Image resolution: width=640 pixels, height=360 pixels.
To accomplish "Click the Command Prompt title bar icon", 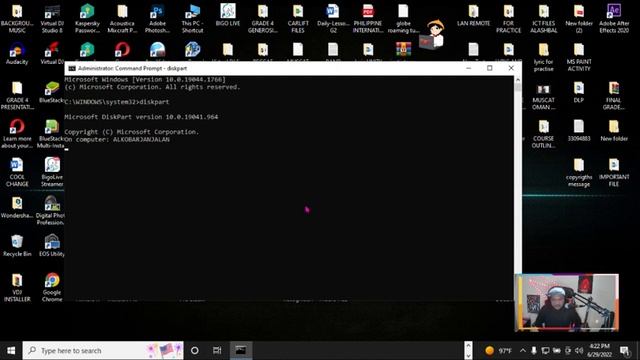I will point(72,68).
